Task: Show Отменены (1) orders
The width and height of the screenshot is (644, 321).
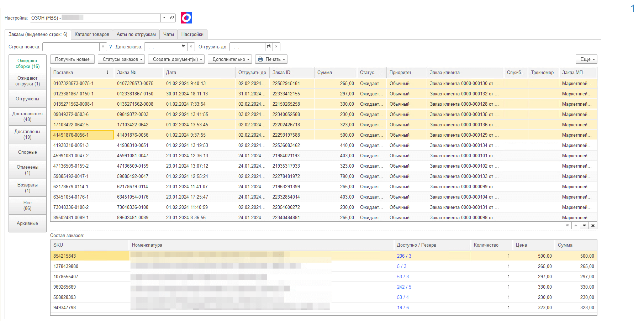Action: coord(27,170)
